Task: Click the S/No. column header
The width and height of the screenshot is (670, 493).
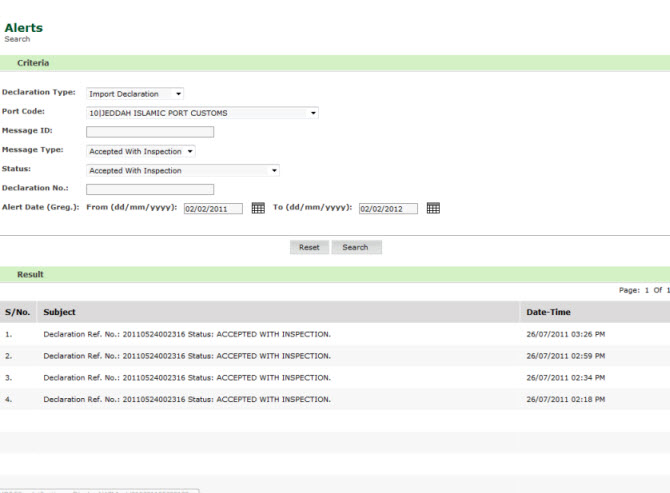Action: click(18, 312)
